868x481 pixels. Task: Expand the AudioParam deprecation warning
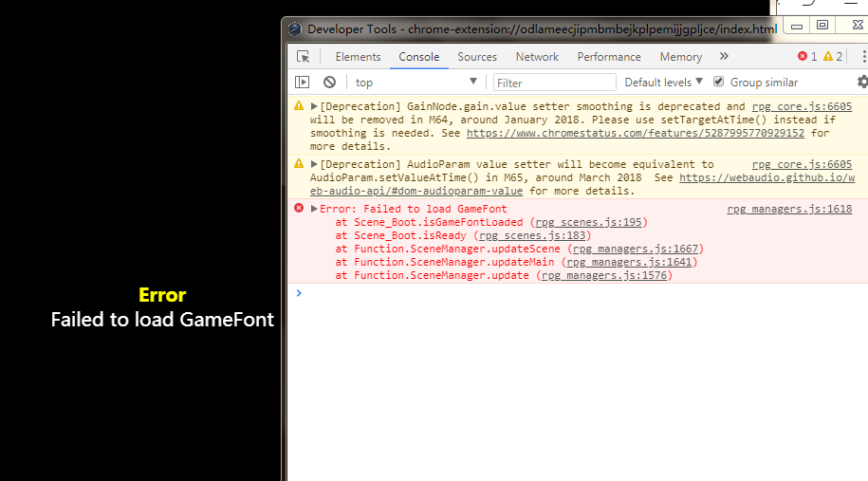click(x=314, y=164)
